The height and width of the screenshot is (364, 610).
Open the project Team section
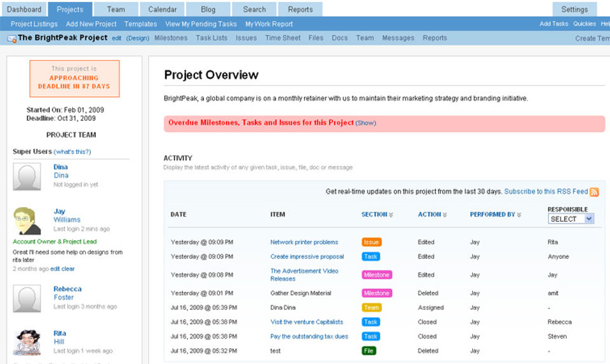tap(365, 38)
